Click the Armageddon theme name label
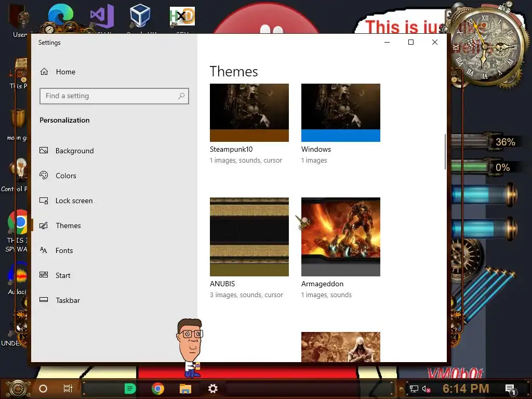 (322, 284)
